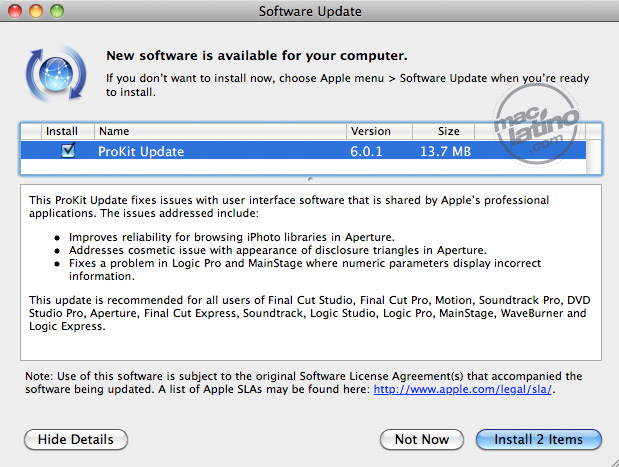The width and height of the screenshot is (619, 467).
Task: Click Not Now button
Action: click(x=422, y=439)
